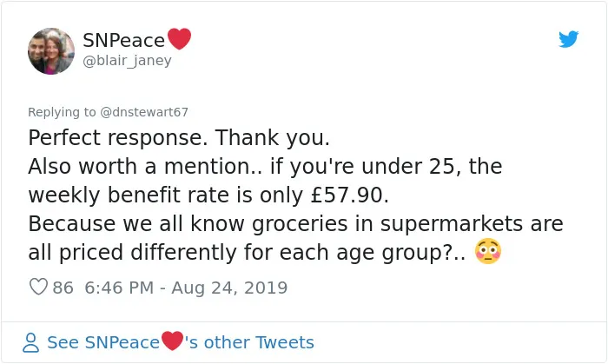The width and height of the screenshot is (608, 364).
Task: Click the "other Tweets" text in the footer
Action: point(259,342)
